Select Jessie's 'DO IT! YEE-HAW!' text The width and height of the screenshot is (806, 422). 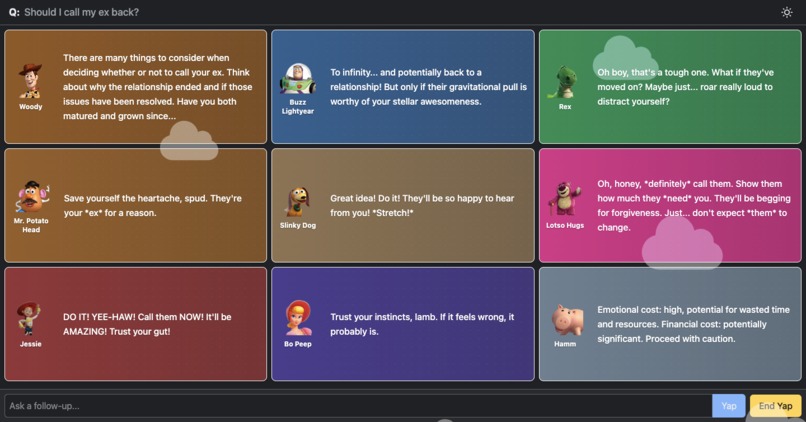click(x=147, y=324)
